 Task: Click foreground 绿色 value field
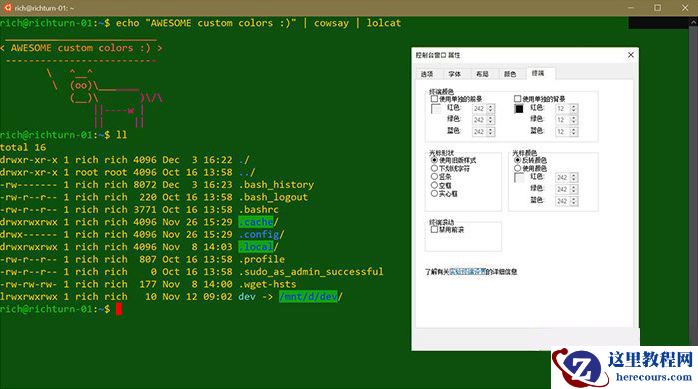pyautogui.click(x=479, y=120)
